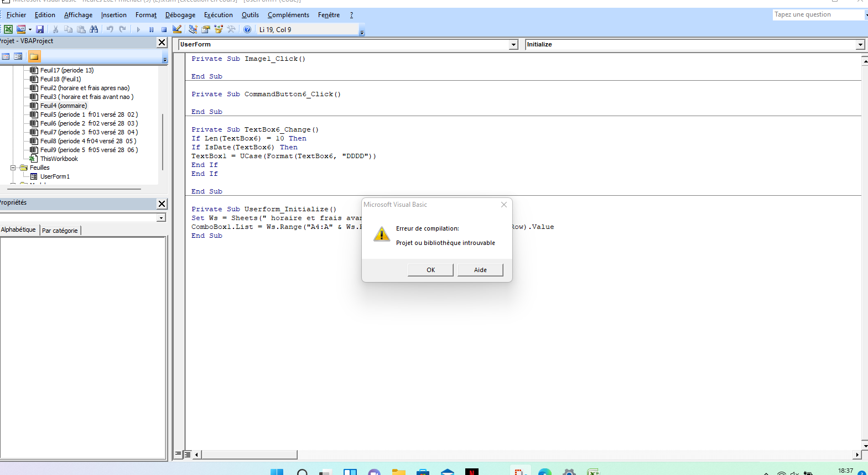
Task: Select Feuil9 (periode 5) tree item
Action: tap(89, 150)
